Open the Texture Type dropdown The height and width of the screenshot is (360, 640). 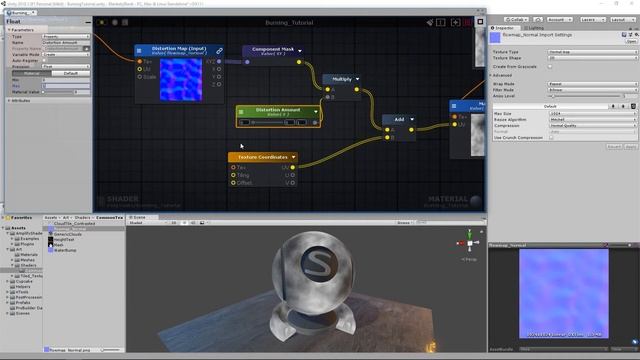coord(592,52)
